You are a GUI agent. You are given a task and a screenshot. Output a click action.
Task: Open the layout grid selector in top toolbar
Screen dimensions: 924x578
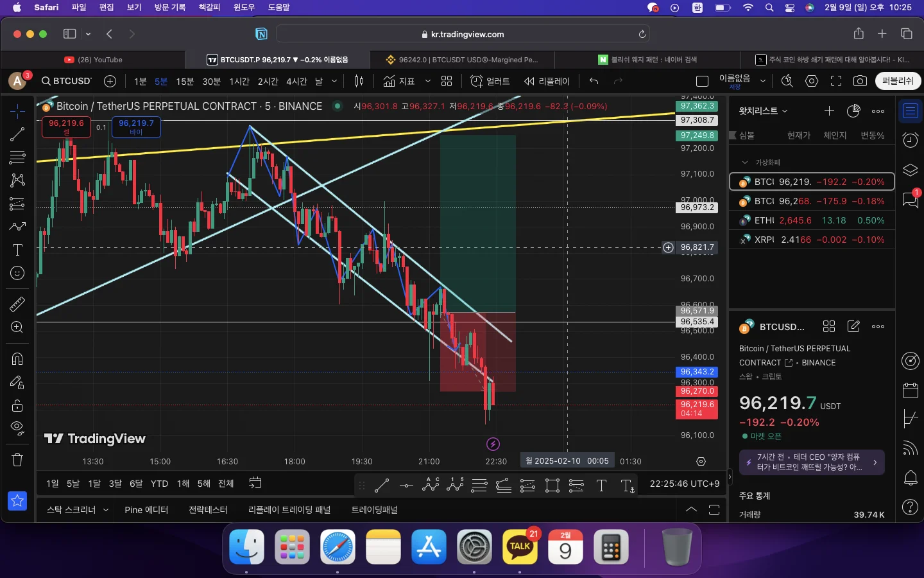pyautogui.click(x=447, y=81)
